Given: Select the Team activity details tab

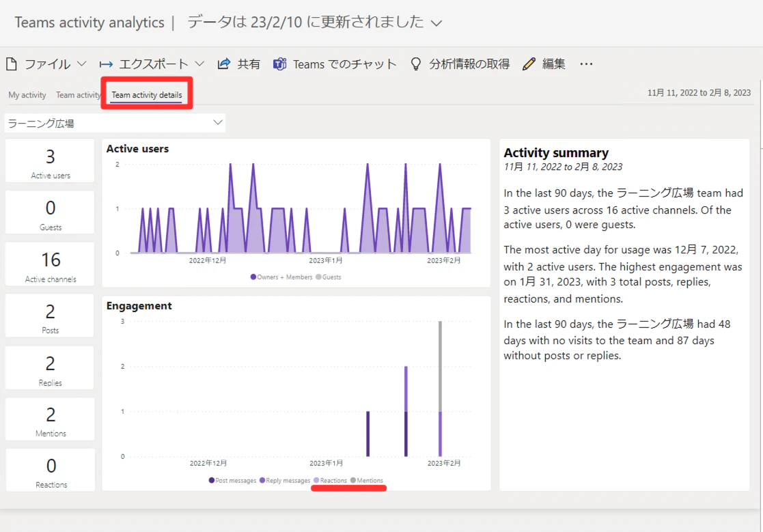Looking at the screenshot, I should coord(146,95).
